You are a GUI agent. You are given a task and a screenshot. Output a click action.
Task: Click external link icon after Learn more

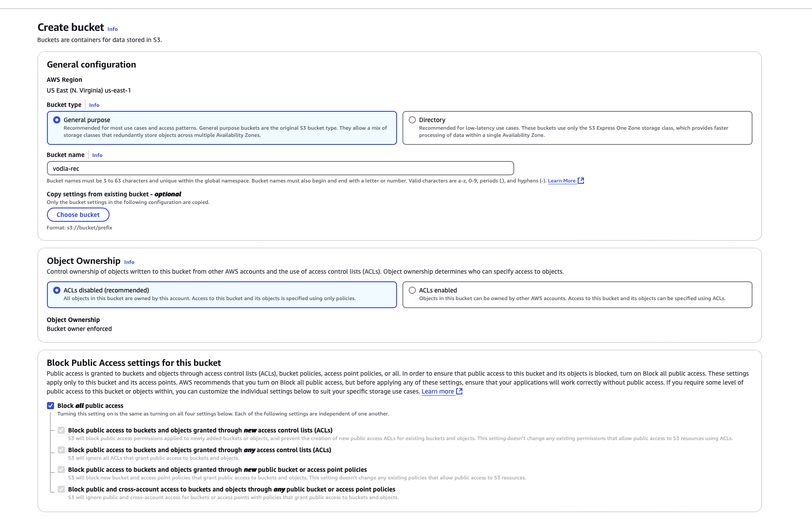coord(459,391)
